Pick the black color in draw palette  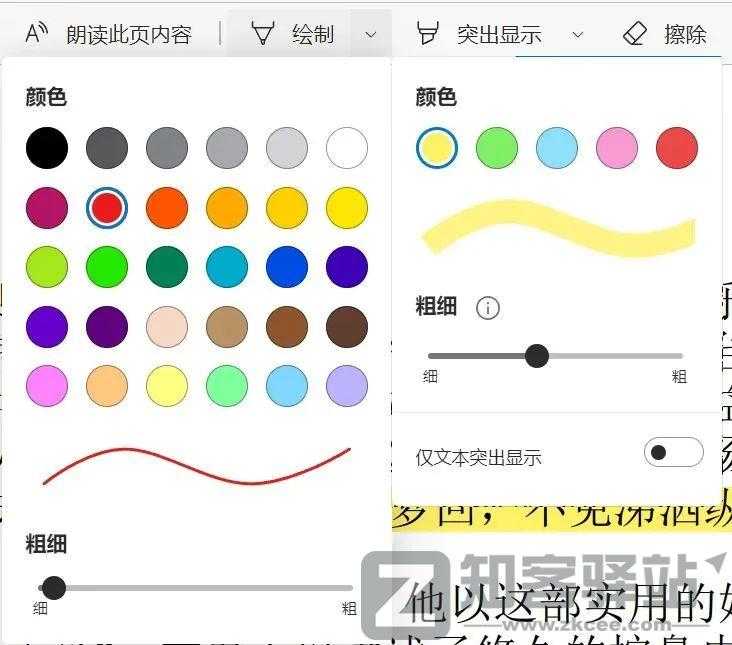click(47, 148)
